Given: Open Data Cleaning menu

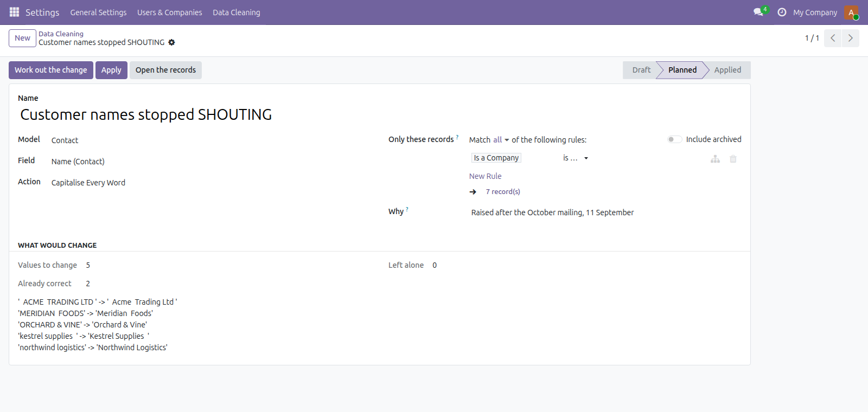Looking at the screenshot, I should [237, 12].
